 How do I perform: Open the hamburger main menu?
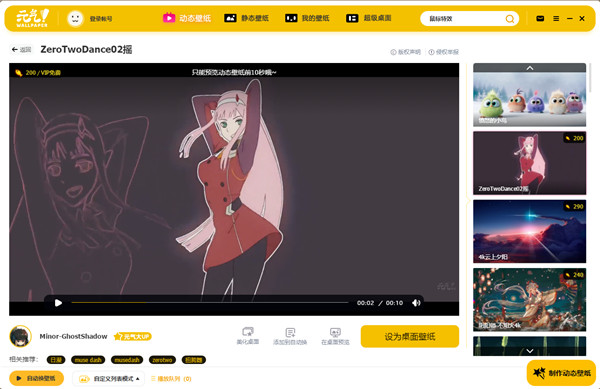(x=556, y=18)
